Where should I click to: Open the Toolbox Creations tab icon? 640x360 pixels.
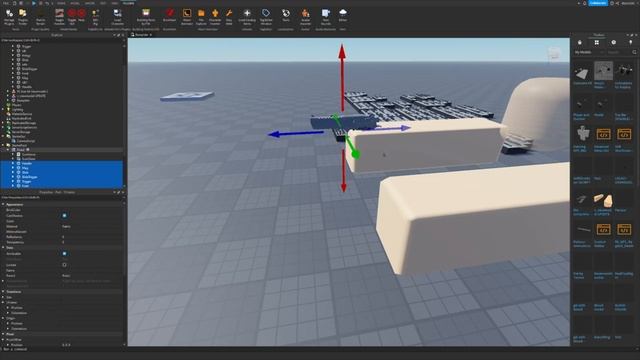pyautogui.click(x=631, y=42)
